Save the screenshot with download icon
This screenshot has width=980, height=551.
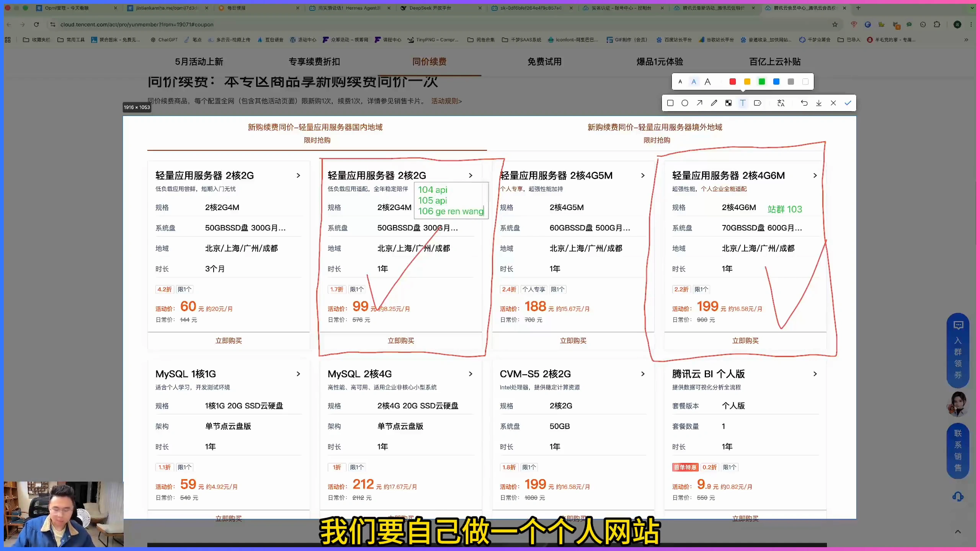click(818, 103)
